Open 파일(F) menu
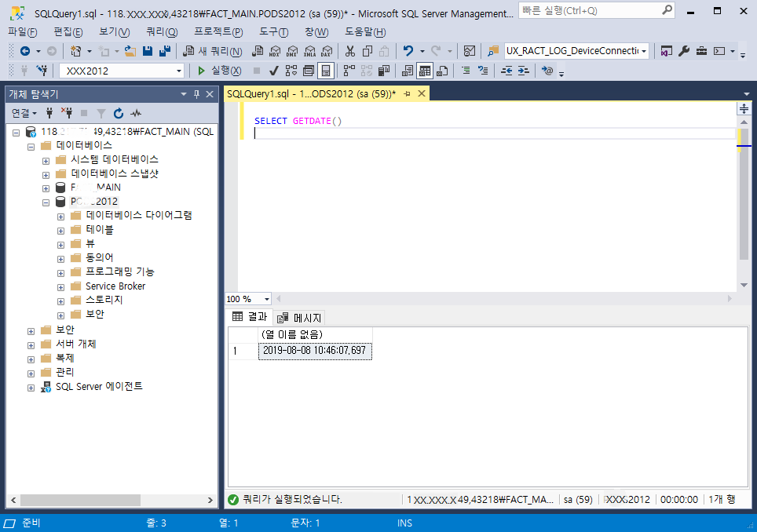Viewport: 757px width, 532px height. point(23,32)
